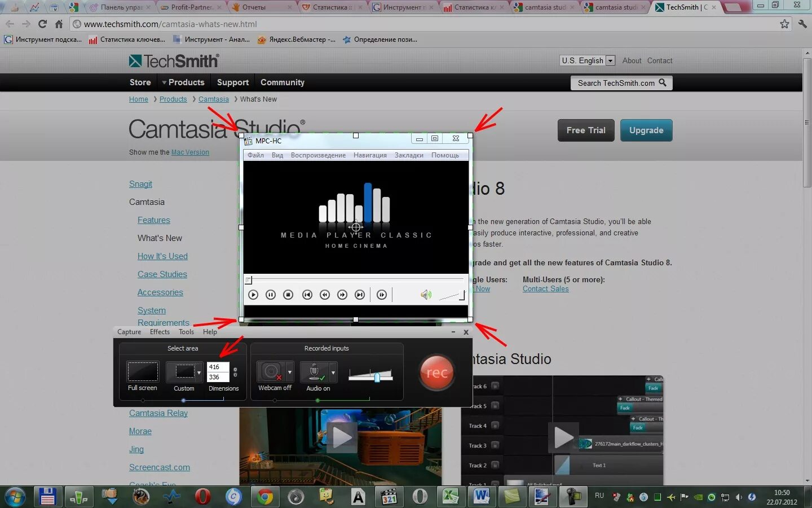812x508 pixels.
Task: Open Вид menu in MPC-HC
Action: [277, 155]
